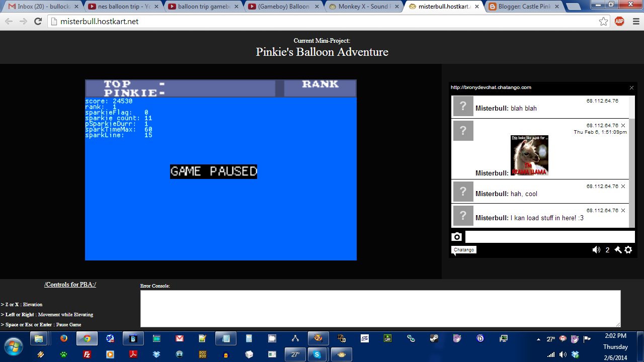The image size is (644, 362).
Task: Switch to the balloon trip gameboy tab
Action: coord(202,7)
